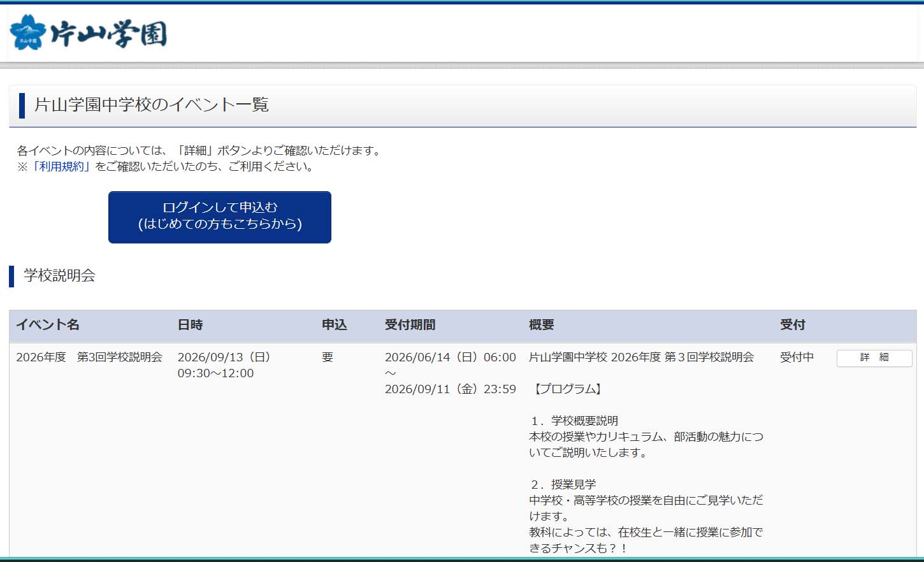Image resolution: width=924 pixels, height=562 pixels.
Task: Click the 学校説明会 section heading
Action: (x=59, y=275)
